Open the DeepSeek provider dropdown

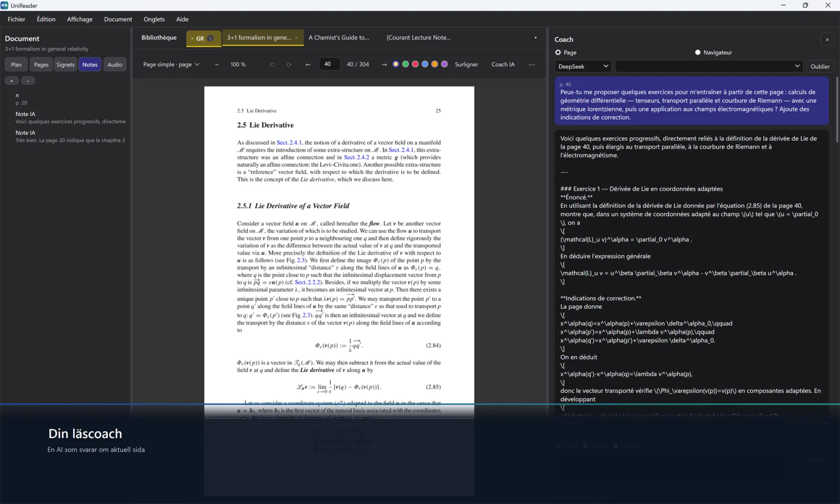click(x=583, y=66)
